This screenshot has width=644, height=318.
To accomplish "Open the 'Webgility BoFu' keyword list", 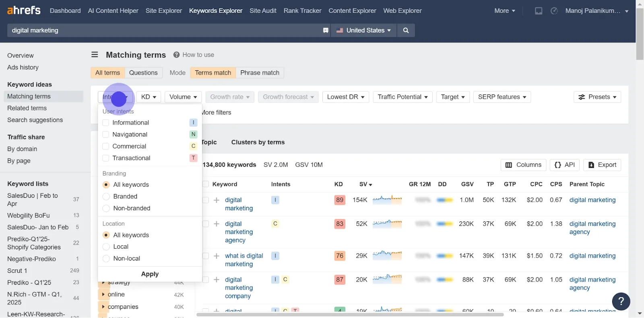I will [x=29, y=215].
